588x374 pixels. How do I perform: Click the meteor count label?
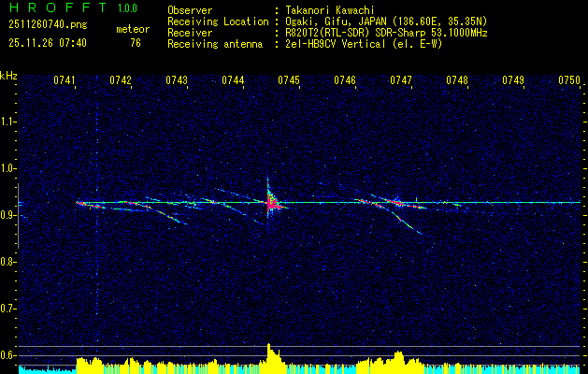[x=133, y=29]
